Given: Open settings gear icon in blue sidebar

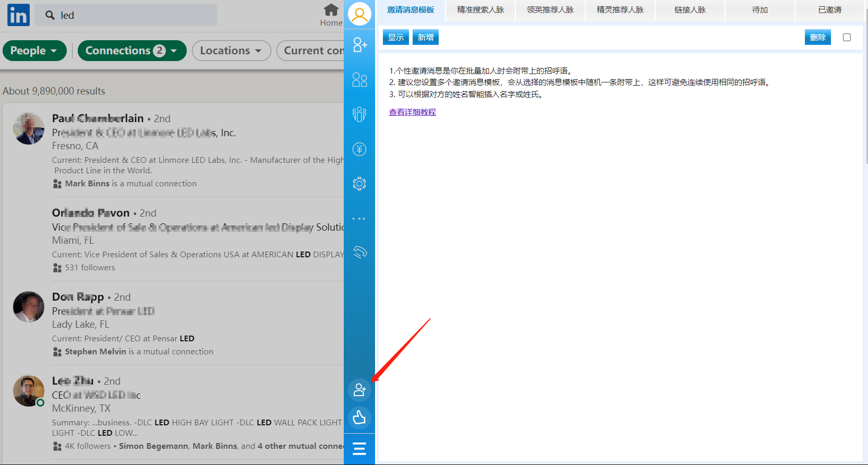Looking at the screenshot, I should pyautogui.click(x=359, y=184).
